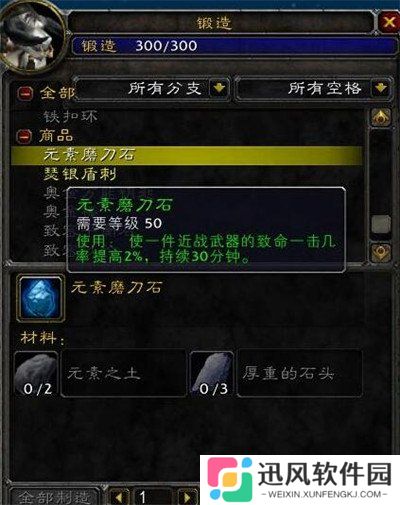This screenshot has height=505, width=400.
Task: Select the highlighted 元素磨刀石 recipe
Action: pyautogui.click(x=187, y=155)
